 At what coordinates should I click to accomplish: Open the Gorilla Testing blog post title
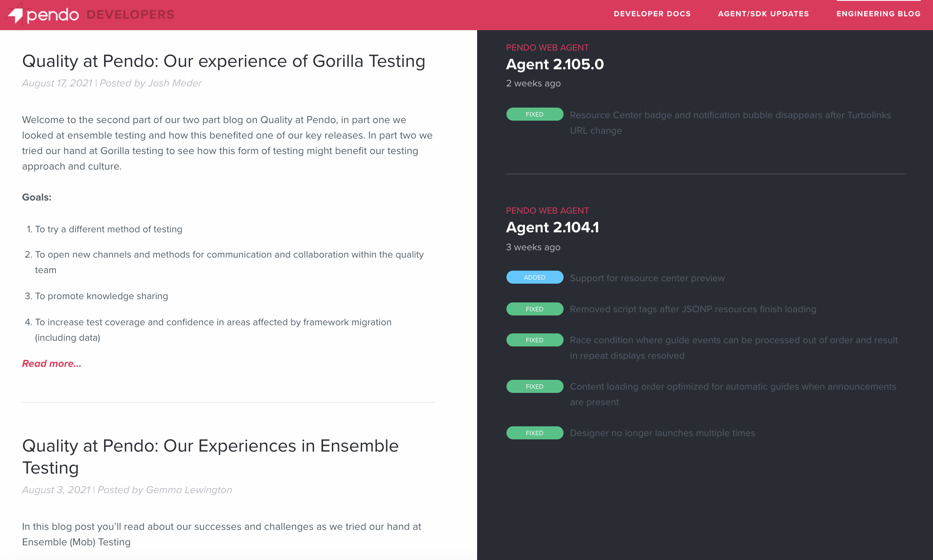(223, 61)
